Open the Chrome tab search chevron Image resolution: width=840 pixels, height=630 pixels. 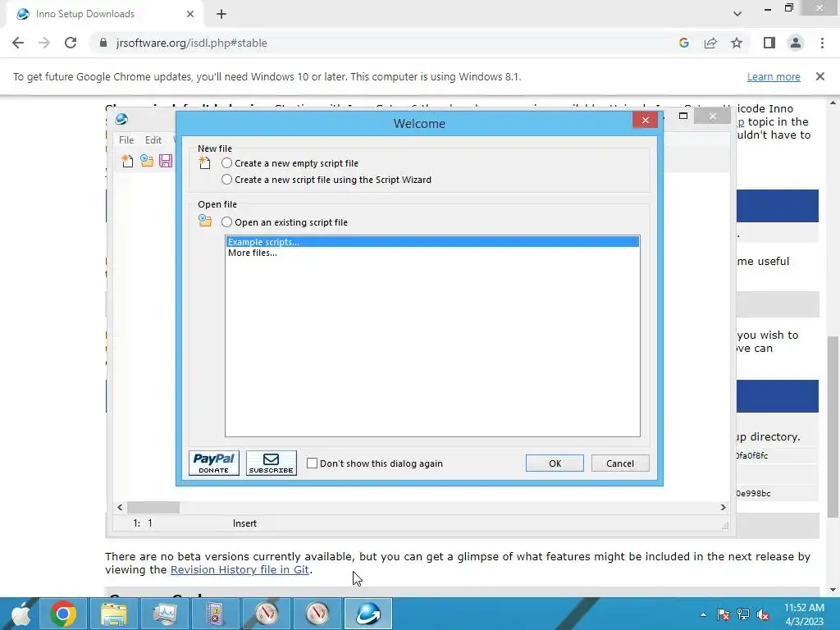point(737,14)
